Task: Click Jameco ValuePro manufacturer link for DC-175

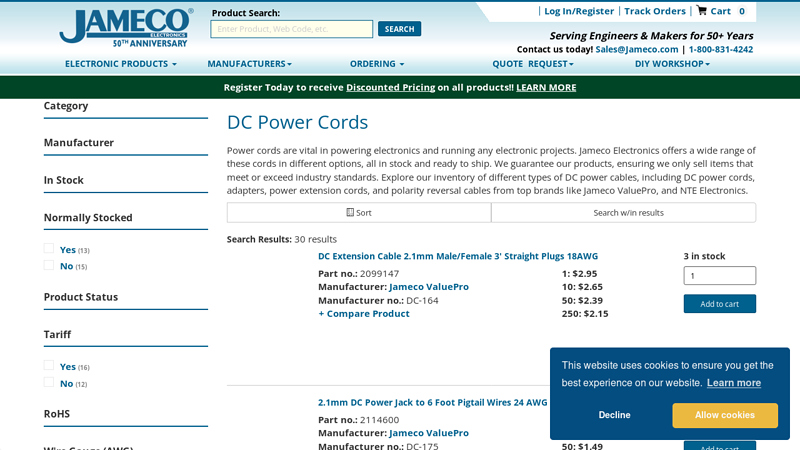Action: [429, 433]
